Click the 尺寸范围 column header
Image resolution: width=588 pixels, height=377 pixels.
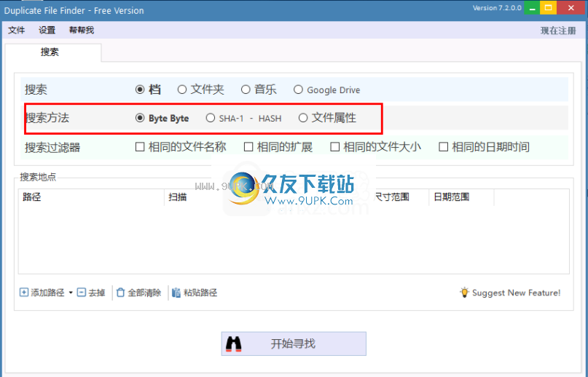pyautogui.click(x=392, y=197)
